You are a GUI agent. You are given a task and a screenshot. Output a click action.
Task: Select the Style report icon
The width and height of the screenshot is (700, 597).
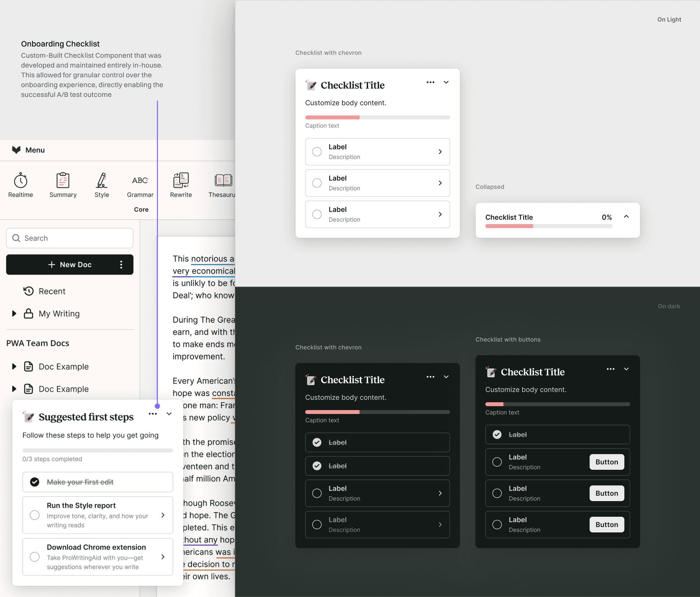[102, 180]
